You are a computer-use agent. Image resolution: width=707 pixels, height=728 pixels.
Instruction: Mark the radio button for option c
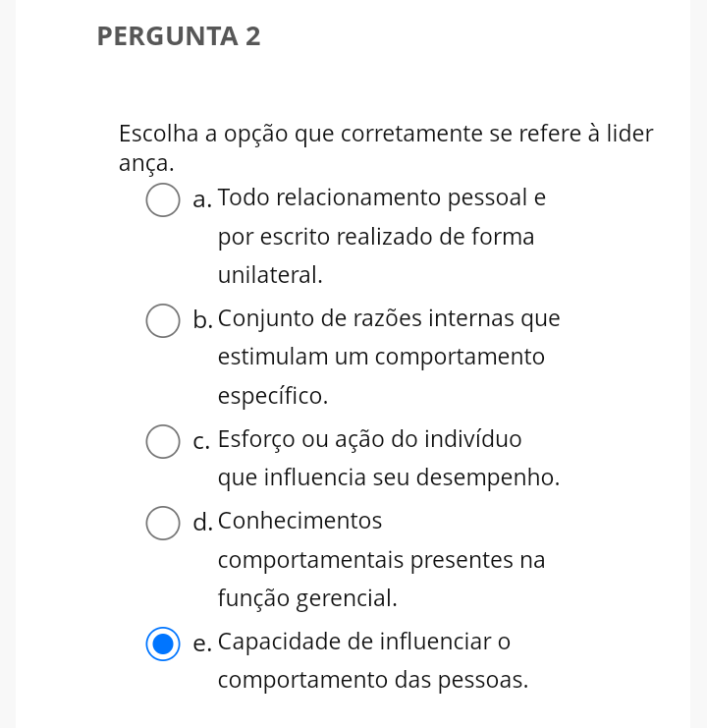click(163, 441)
